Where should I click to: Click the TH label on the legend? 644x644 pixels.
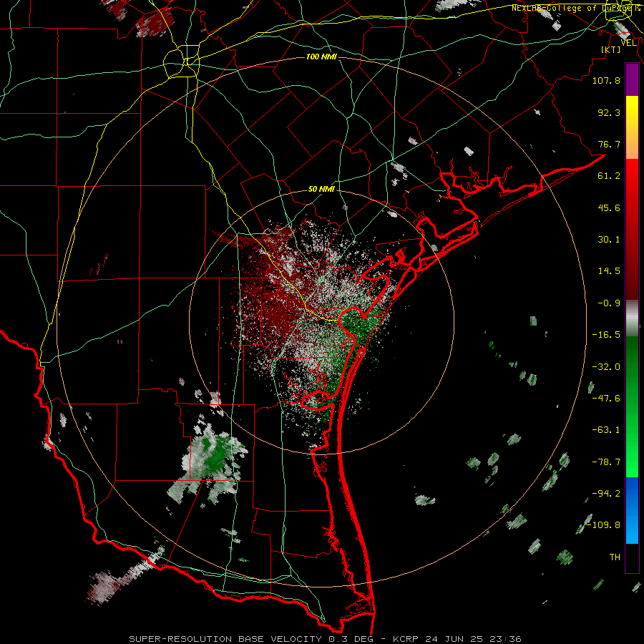pyautogui.click(x=615, y=557)
